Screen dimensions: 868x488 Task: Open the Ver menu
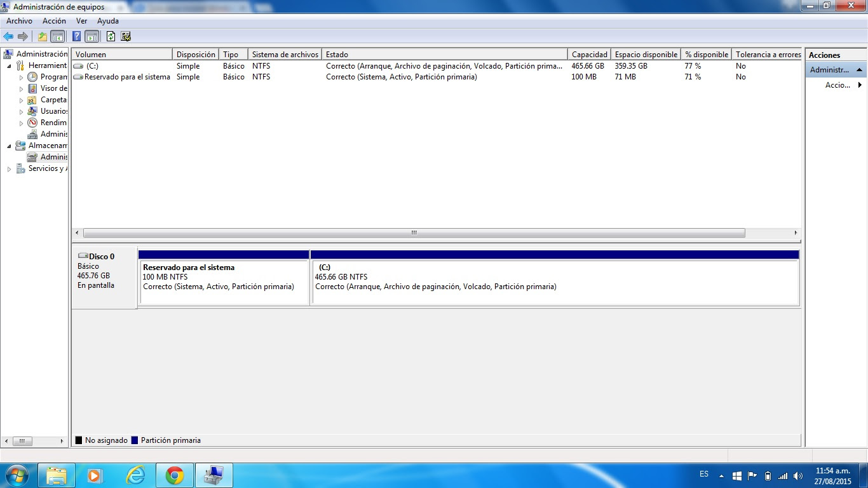[x=81, y=21]
